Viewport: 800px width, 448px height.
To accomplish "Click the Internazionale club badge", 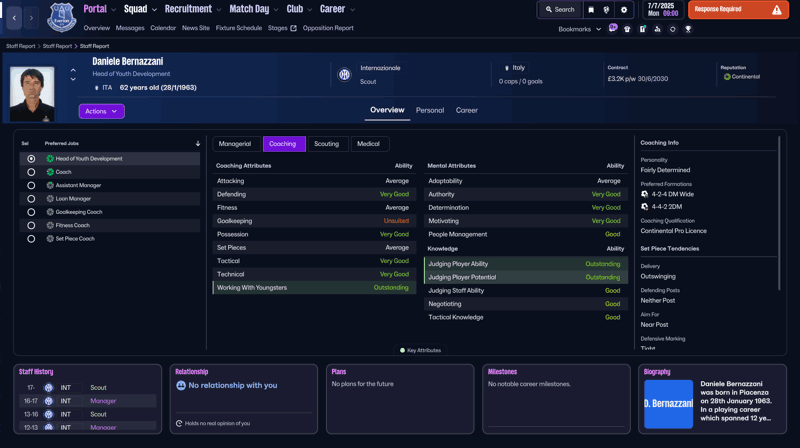I will [x=344, y=74].
